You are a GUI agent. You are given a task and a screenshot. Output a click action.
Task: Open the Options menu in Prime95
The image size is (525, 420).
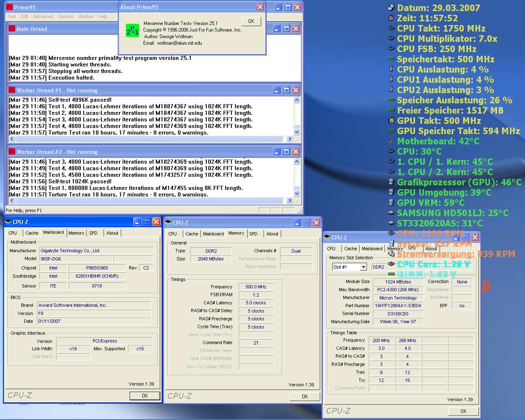[65, 16]
